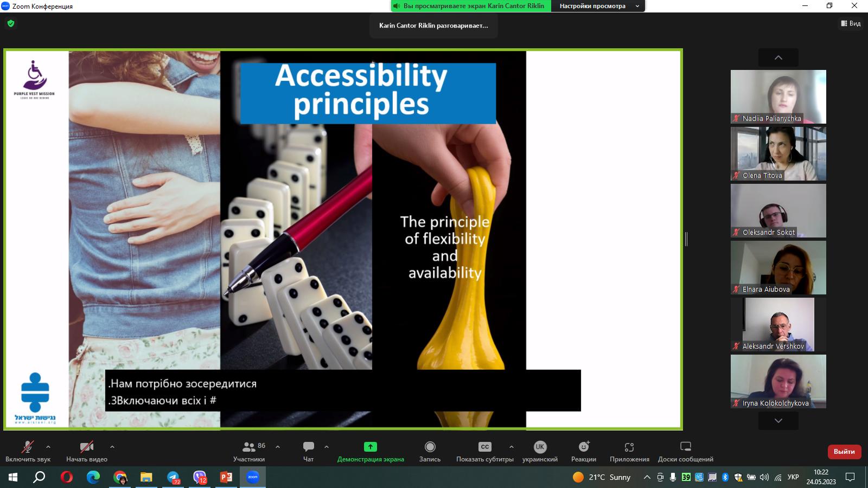Image resolution: width=868 pixels, height=488 pixels.
Task: Open the Wi-Fi network tray icon
Action: [778, 477]
